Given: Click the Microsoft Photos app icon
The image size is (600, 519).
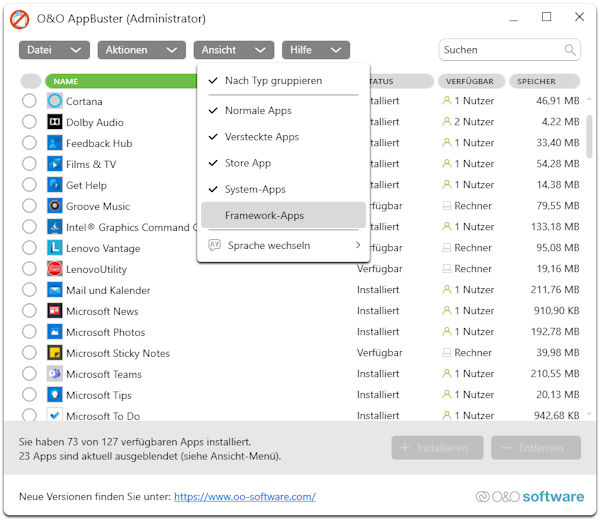Looking at the screenshot, I should coord(55,332).
